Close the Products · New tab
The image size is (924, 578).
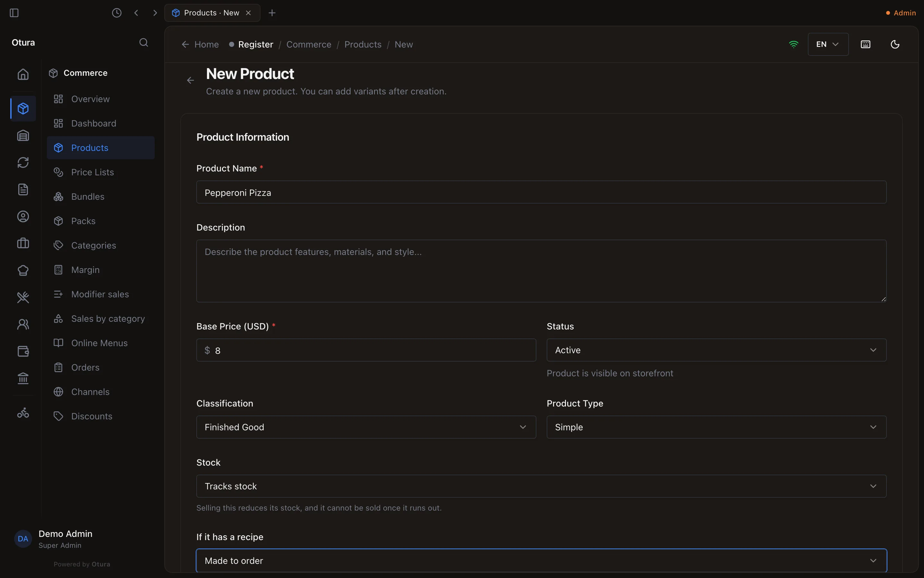pyautogui.click(x=249, y=13)
